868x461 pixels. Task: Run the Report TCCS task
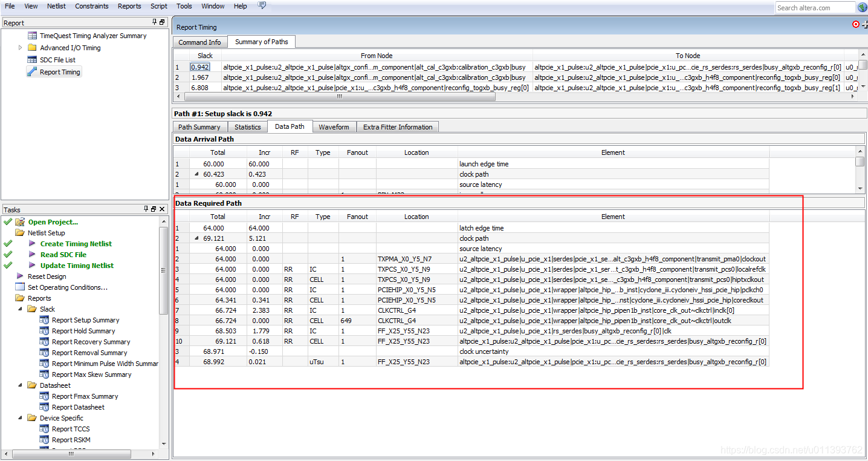point(71,428)
